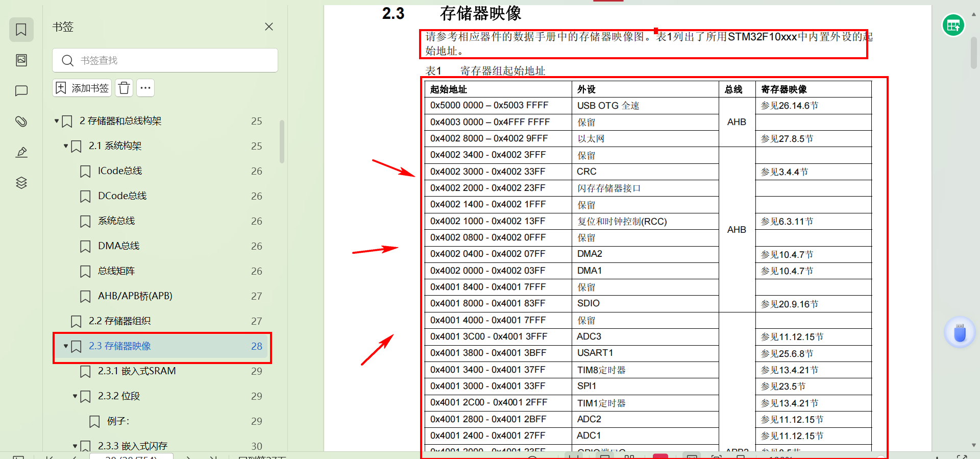The height and width of the screenshot is (459, 980).
Task: Jump to bookmark '例子:'
Action: [118, 421]
